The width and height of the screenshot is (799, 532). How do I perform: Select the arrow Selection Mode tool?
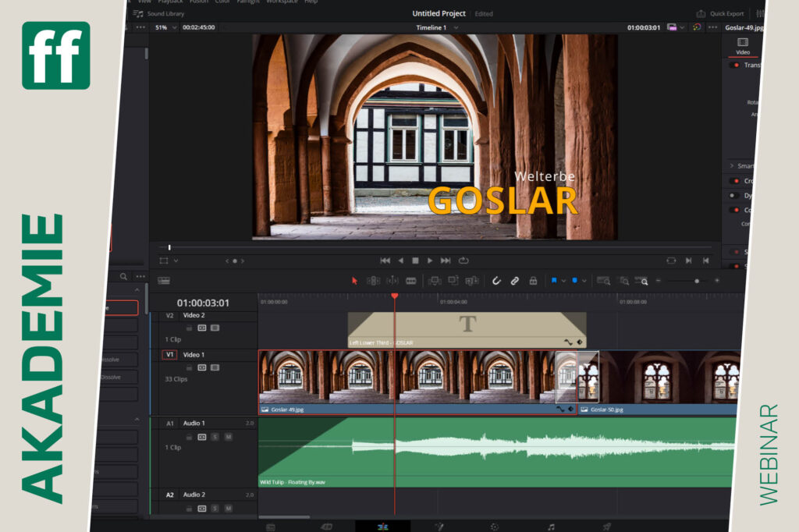[355, 281]
